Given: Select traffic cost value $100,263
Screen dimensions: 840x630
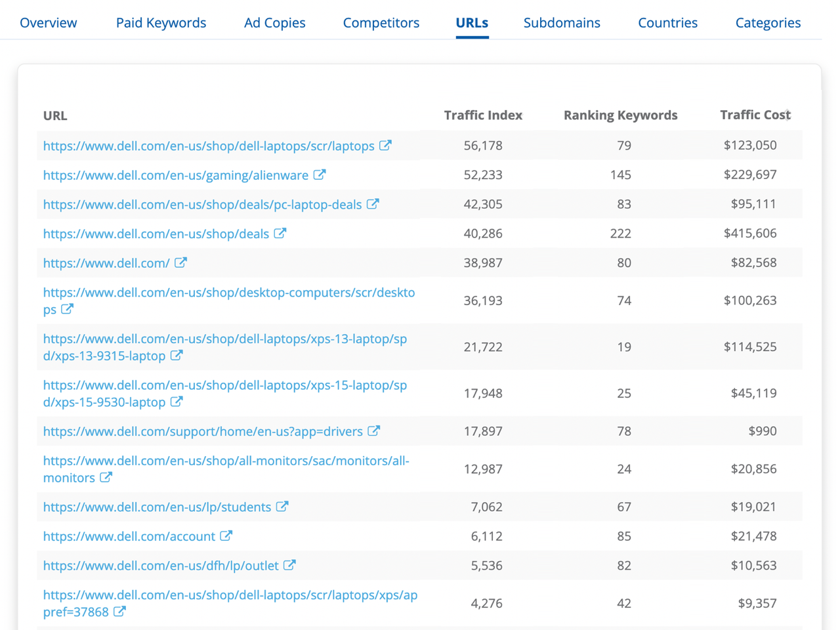Looking at the screenshot, I should (x=750, y=301).
